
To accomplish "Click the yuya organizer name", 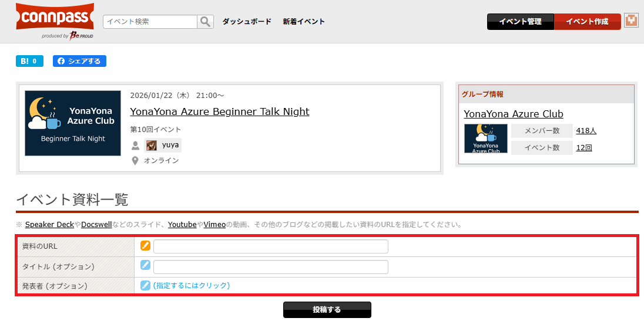I will 170,145.
